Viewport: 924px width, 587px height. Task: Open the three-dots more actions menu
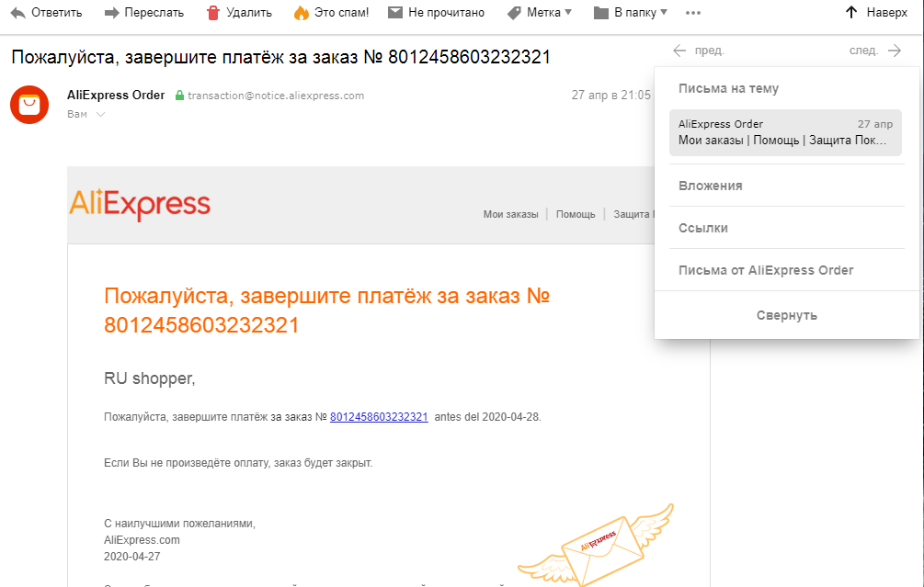pos(693,13)
